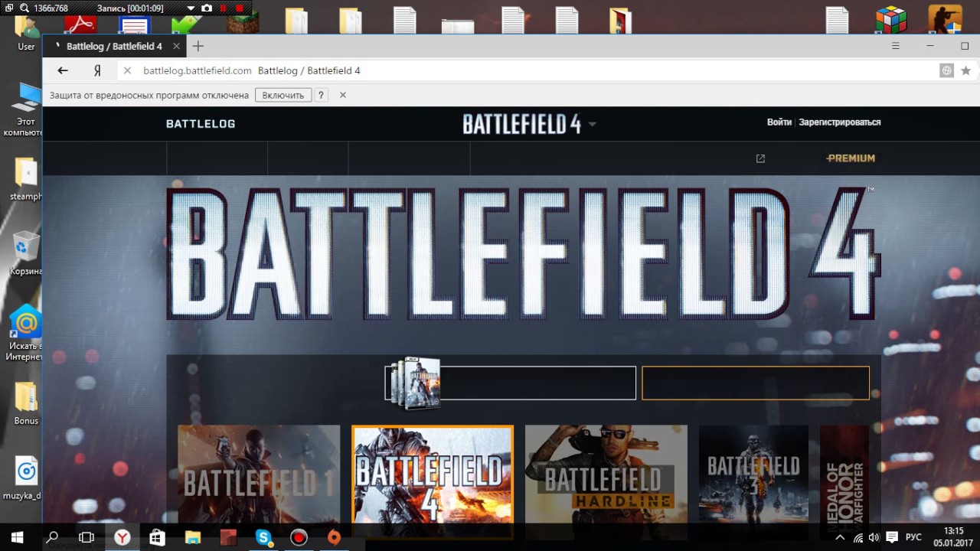This screenshot has width=980, height=551.
Task: Bookmark this page with the star icon
Action: [x=965, y=70]
